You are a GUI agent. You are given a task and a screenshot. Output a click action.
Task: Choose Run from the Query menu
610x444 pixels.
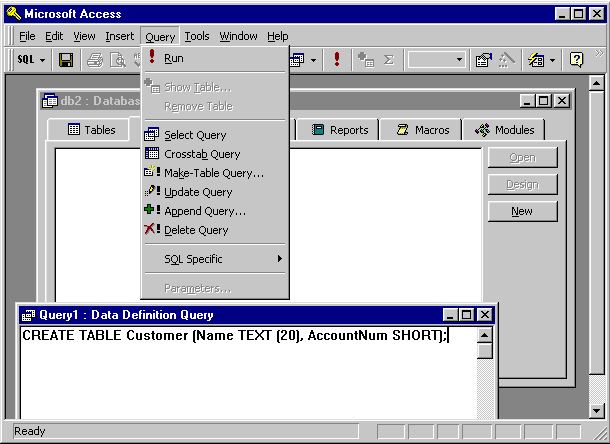pos(215,58)
